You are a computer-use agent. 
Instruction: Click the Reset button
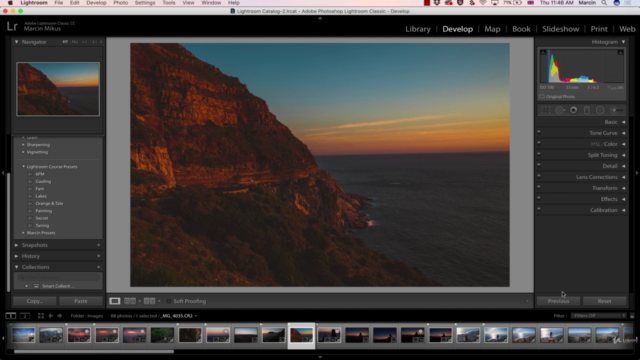[604, 301]
